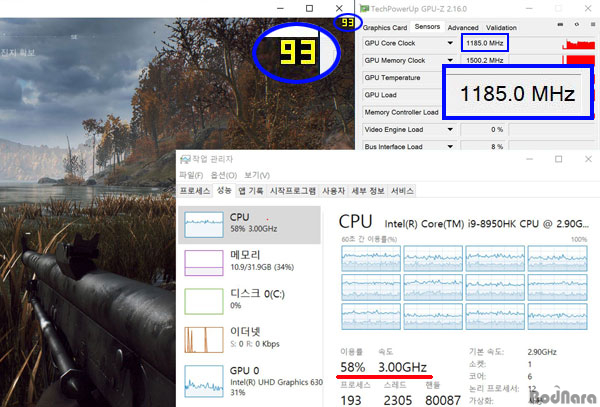
Task: Click the process count value 193
Action: [x=351, y=400]
